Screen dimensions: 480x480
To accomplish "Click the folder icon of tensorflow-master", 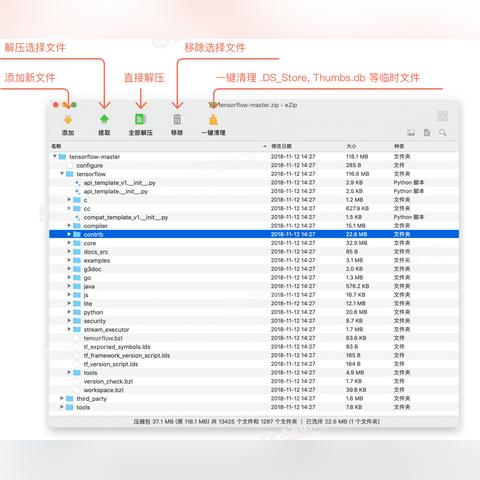I will pyautogui.click(x=62, y=157).
